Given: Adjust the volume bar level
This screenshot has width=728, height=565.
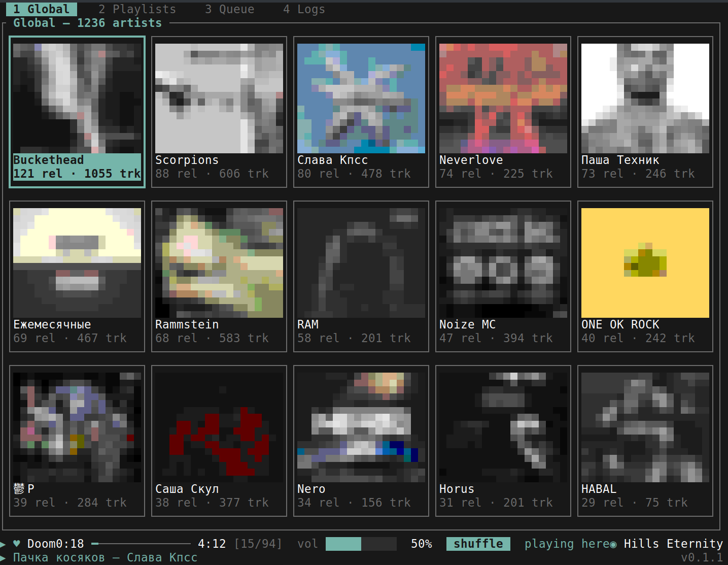Looking at the screenshot, I should click(361, 544).
